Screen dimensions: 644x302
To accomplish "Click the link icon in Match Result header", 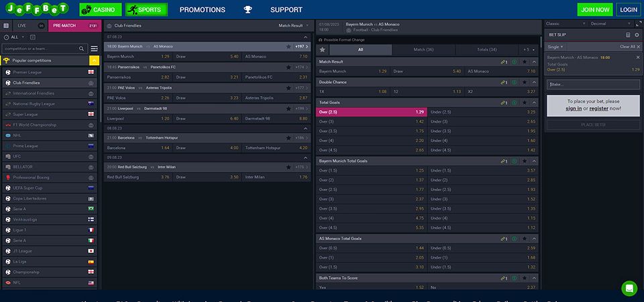I will 504,62.
